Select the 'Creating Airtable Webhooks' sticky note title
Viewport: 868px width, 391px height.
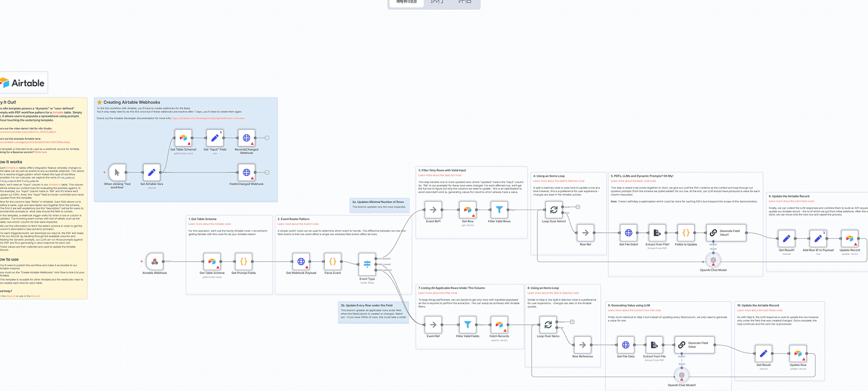132,102
